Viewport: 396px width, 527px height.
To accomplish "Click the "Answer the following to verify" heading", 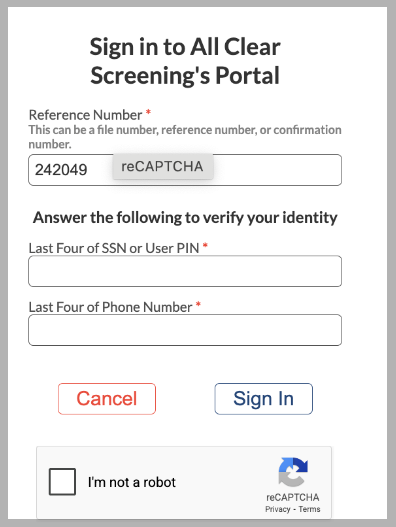I will (185, 217).
